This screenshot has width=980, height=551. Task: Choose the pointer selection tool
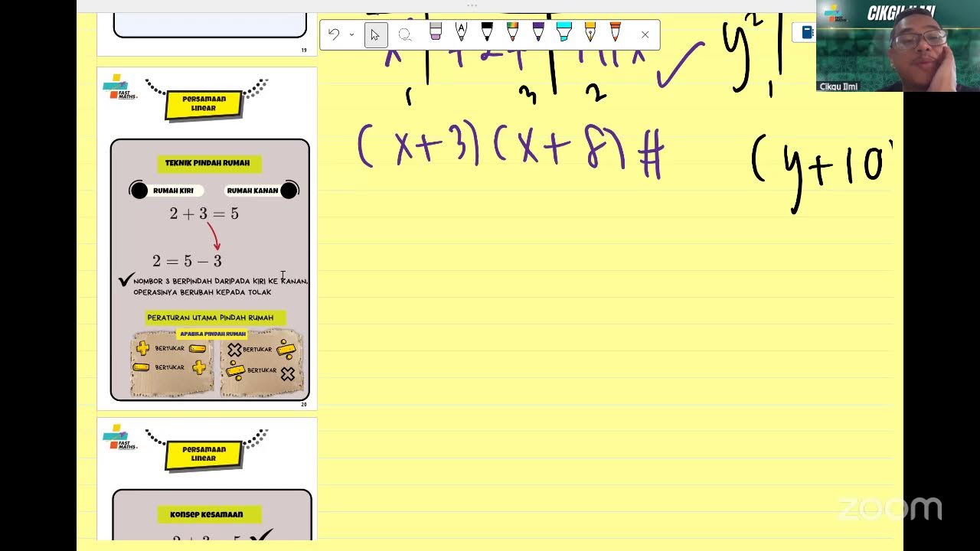pyautogui.click(x=376, y=34)
